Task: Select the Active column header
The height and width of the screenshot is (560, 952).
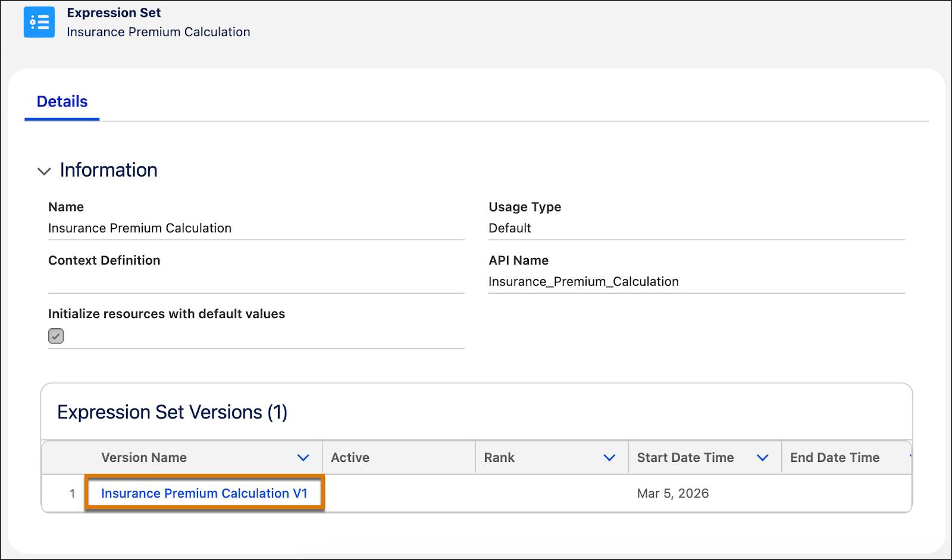Action: tap(350, 457)
